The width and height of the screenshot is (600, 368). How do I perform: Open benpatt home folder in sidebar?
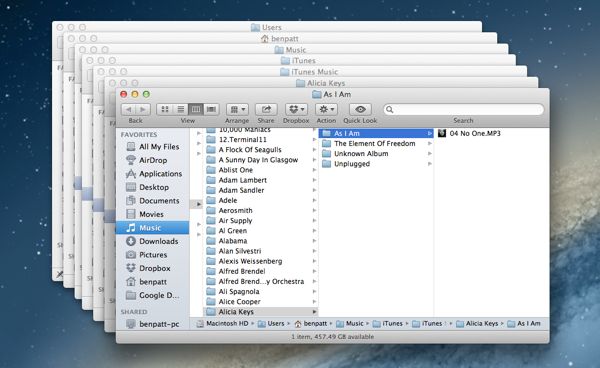coord(152,282)
